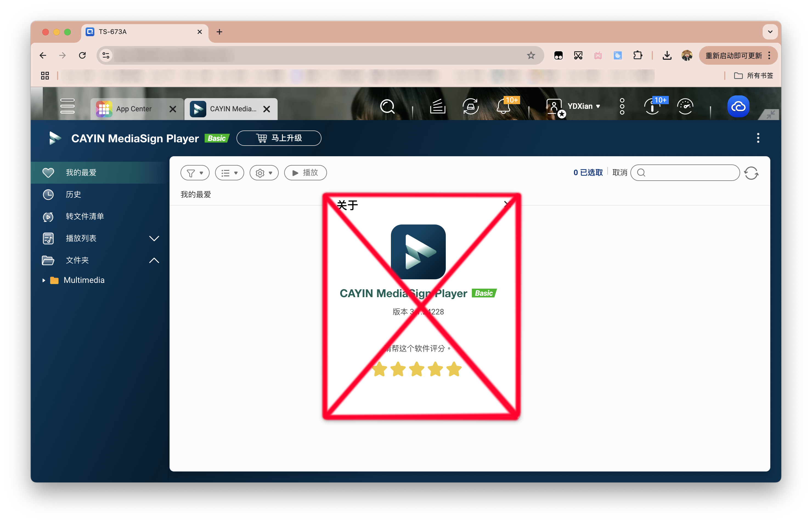Click the scissors screenshot extension icon
Viewport: 812px width, 523px height.
(578, 55)
